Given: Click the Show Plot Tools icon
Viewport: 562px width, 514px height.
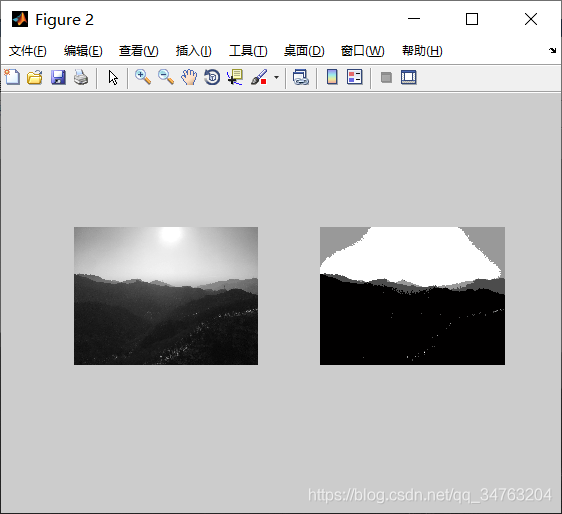Looking at the screenshot, I should tap(409, 77).
